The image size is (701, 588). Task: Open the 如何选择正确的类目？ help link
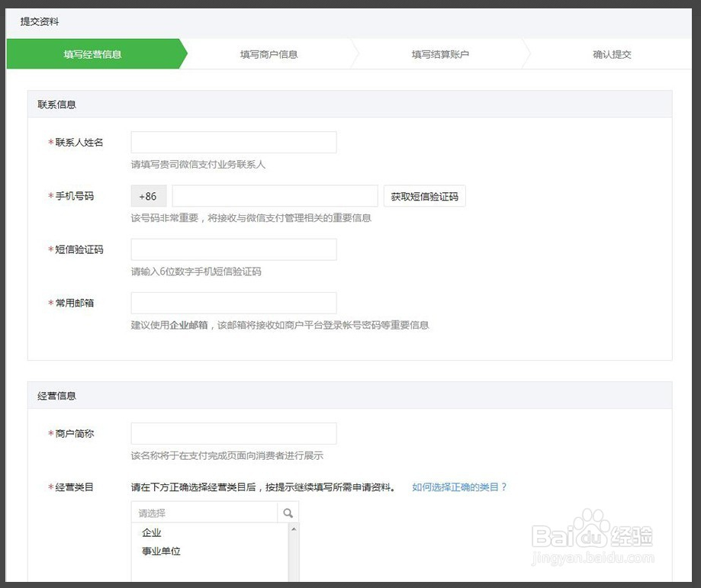point(459,487)
